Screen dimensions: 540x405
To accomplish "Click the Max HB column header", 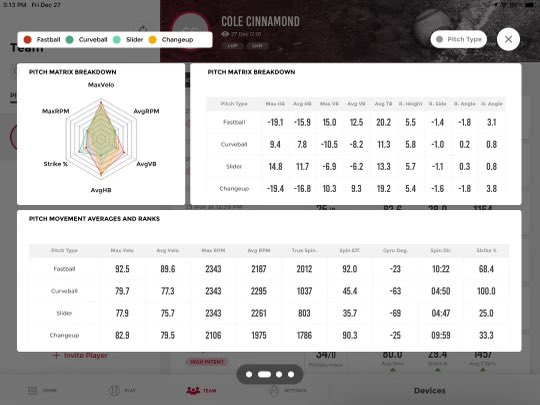I will [275, 104].
